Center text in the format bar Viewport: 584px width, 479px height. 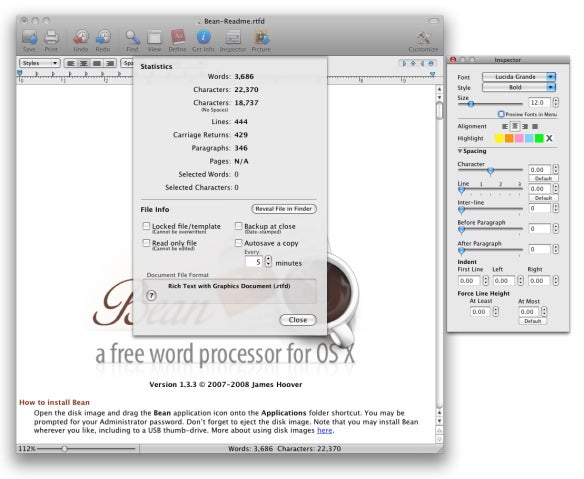tap(84, 63)
